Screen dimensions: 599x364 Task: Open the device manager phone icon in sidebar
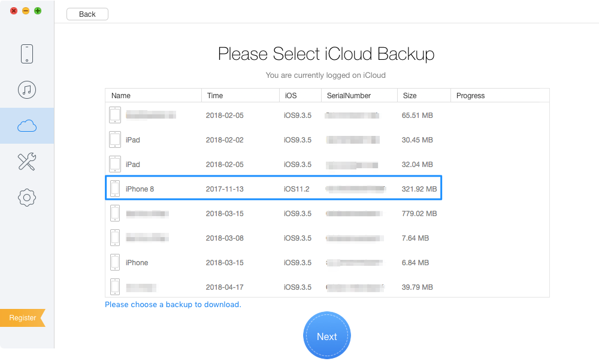[27, 54]
